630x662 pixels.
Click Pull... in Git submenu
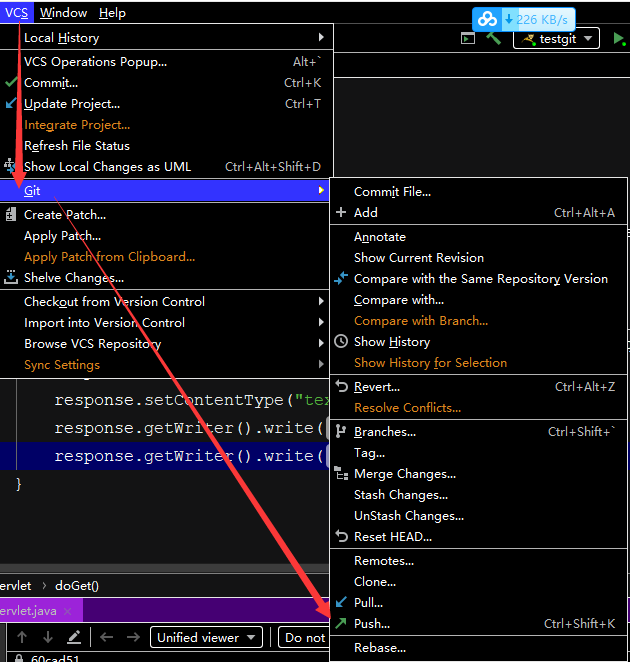click(478, 603)
